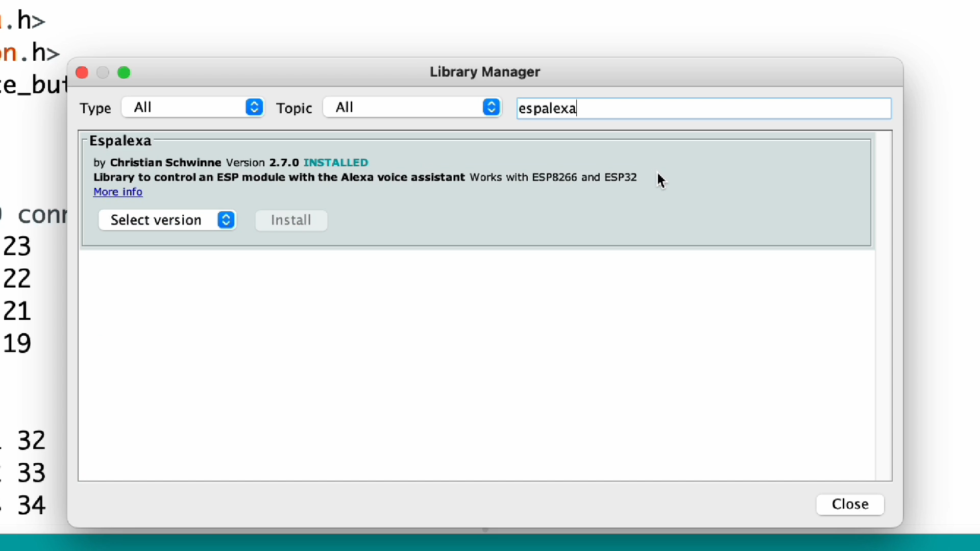Click the library list vertical scrollbar
980x551 pixels.
coord(884,306)
